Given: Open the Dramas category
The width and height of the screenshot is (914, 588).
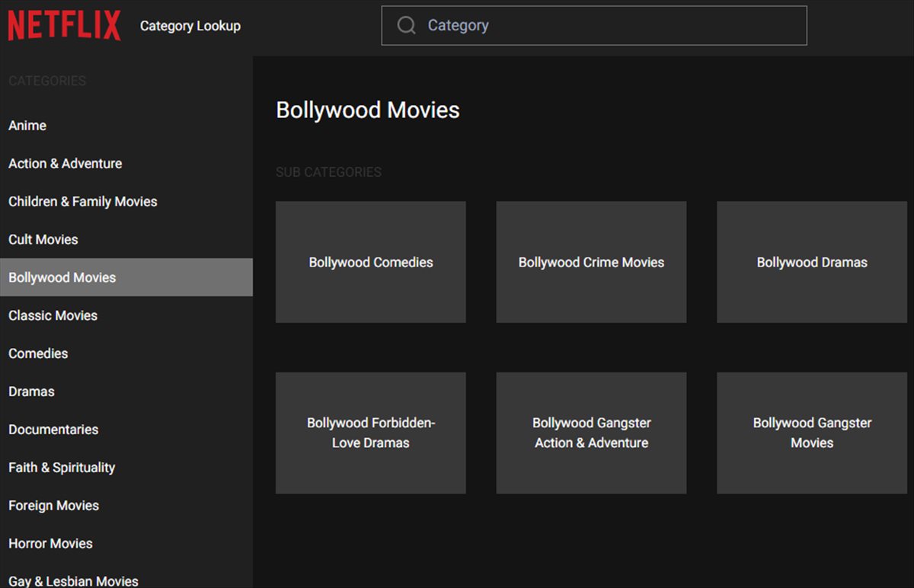Looking at the screenshot, I should 31,391.
